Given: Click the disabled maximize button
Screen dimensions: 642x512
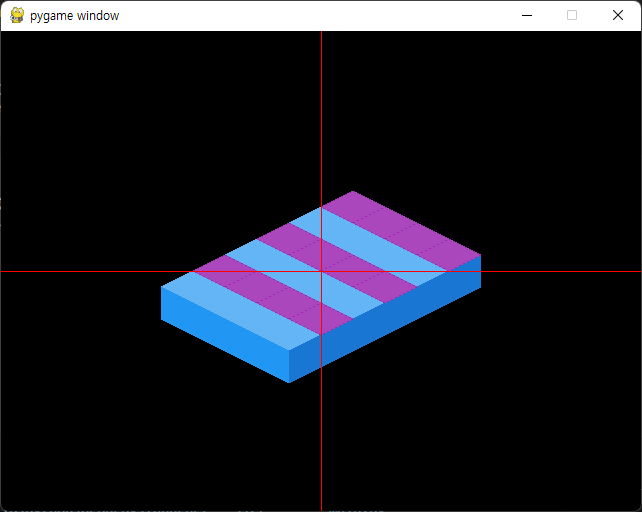Looking at the screenshot, I should pos(572,16).
